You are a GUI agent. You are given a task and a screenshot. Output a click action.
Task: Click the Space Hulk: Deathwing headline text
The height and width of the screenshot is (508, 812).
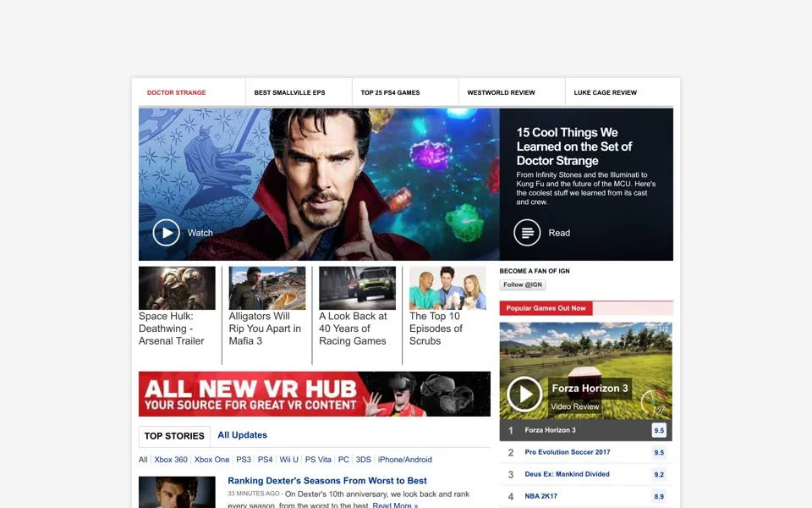pyautogui.click(x=172, y=329)
